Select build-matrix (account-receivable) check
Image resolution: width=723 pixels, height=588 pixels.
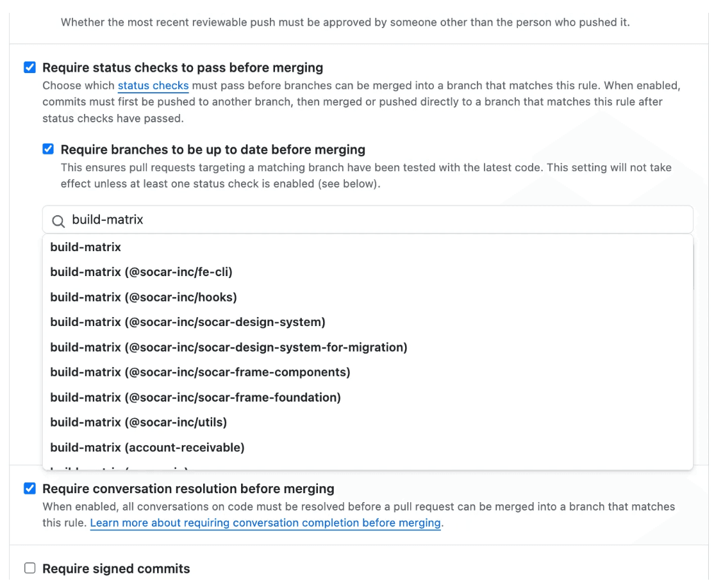pyautogui.click(x=367, y=448)
